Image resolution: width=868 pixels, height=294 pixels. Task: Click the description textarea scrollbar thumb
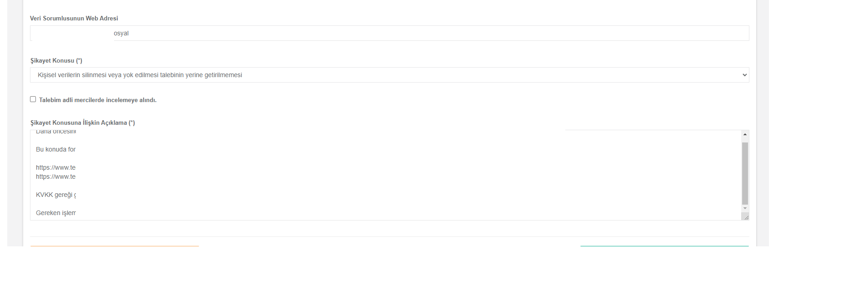(745, 173)
